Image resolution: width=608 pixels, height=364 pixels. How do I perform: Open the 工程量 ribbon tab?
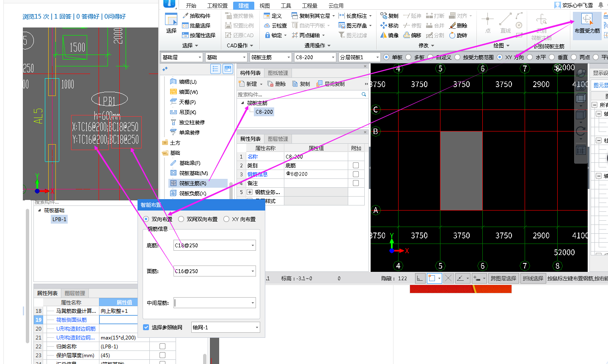point(310,5)
